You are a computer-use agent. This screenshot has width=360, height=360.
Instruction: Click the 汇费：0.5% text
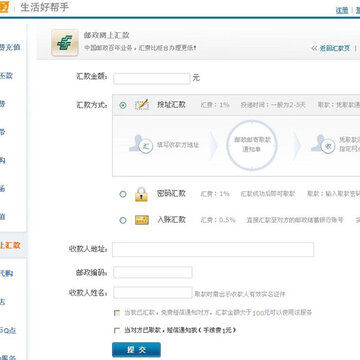click(218, 220)
